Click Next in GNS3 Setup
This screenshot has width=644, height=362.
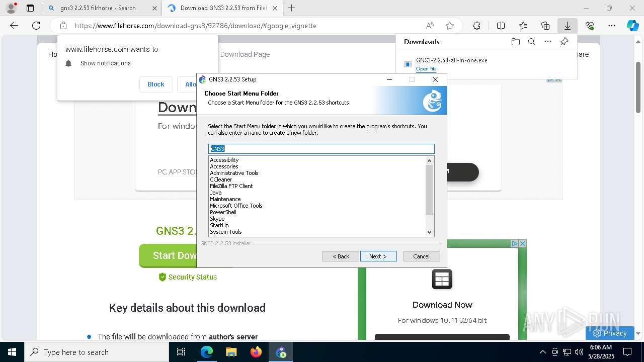click(x=378, y=256)
